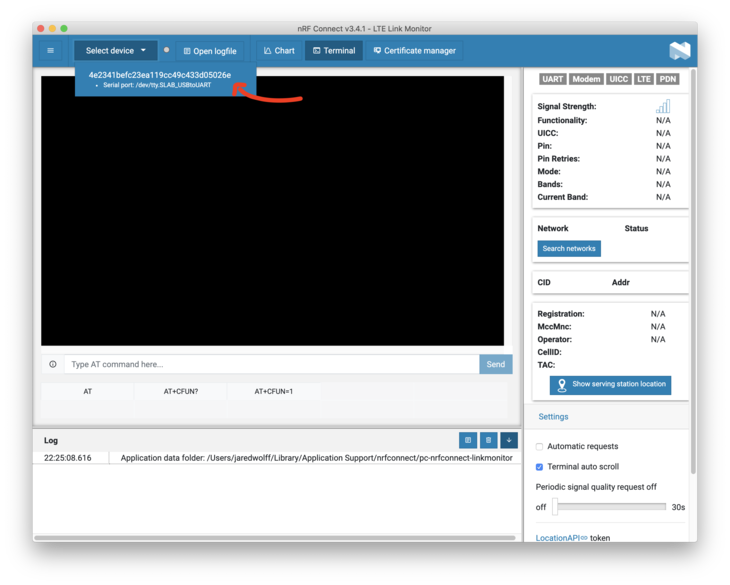Open the Certificate manager tab
Image resolution: width=730 pixels, height=585 pixels.
click(x=414, y=51)
